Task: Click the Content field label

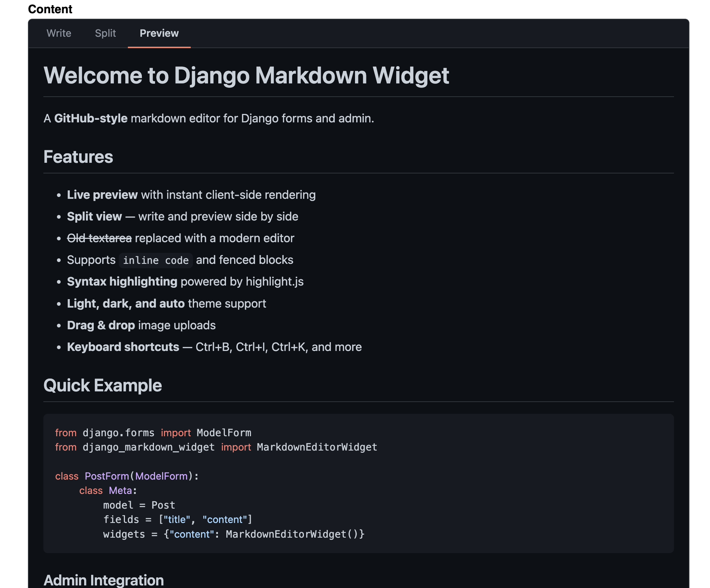Action: tap(50, 9)
